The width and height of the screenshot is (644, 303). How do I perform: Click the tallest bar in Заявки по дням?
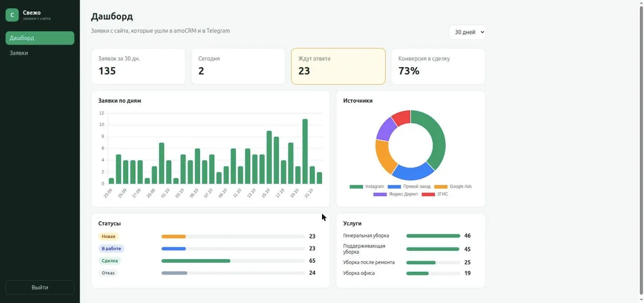pos(305,151)
